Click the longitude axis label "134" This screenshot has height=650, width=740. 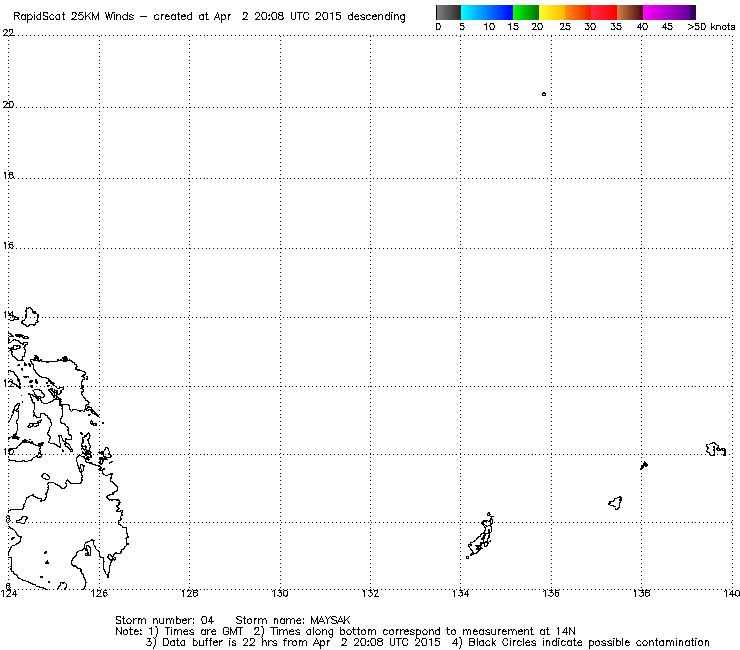(461, 593)
